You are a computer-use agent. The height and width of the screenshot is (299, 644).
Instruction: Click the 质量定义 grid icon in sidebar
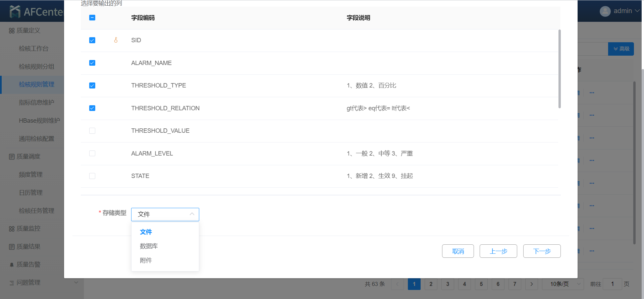pos(12,31)
